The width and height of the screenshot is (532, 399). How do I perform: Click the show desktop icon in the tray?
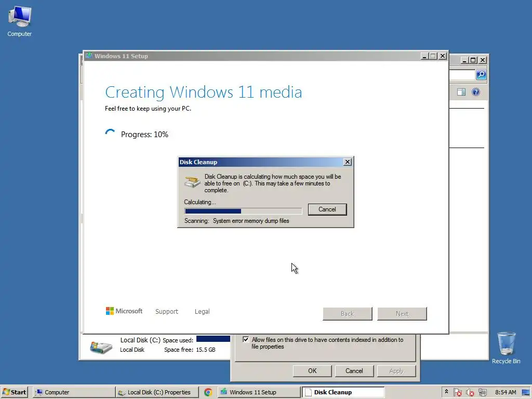click(x=526, y=392)
